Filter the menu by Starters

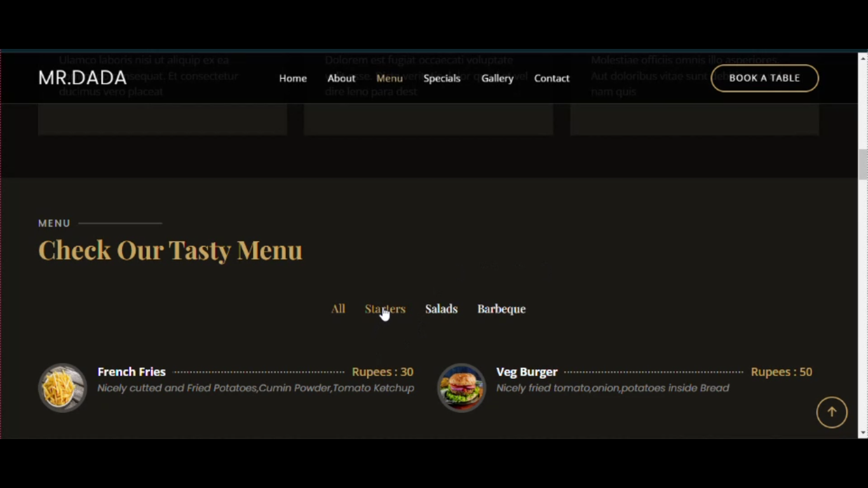point(385,309)
